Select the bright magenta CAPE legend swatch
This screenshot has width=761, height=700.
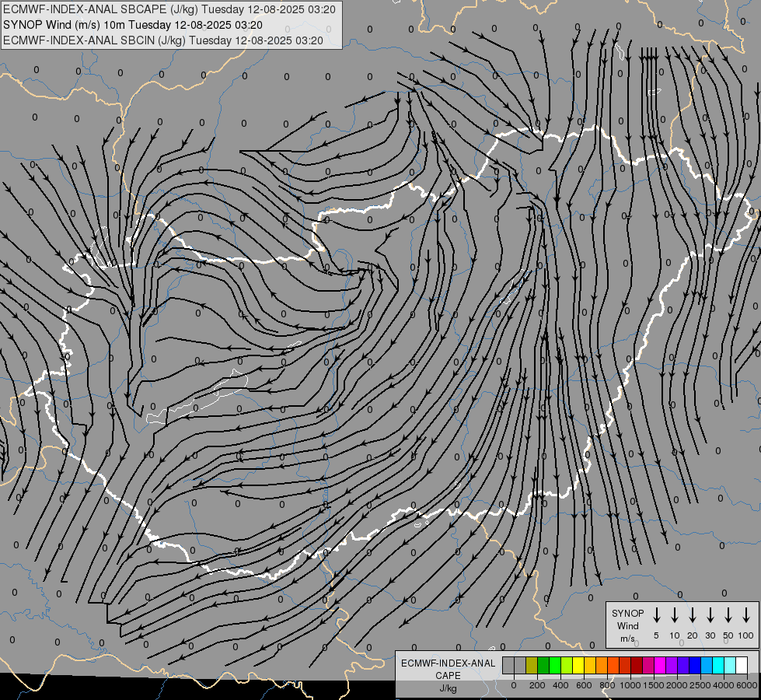[661, 665]
